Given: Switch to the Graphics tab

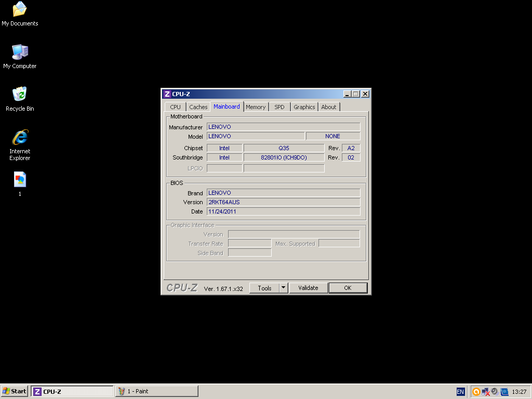Looking at the screenshot, I should pos(304,107).
